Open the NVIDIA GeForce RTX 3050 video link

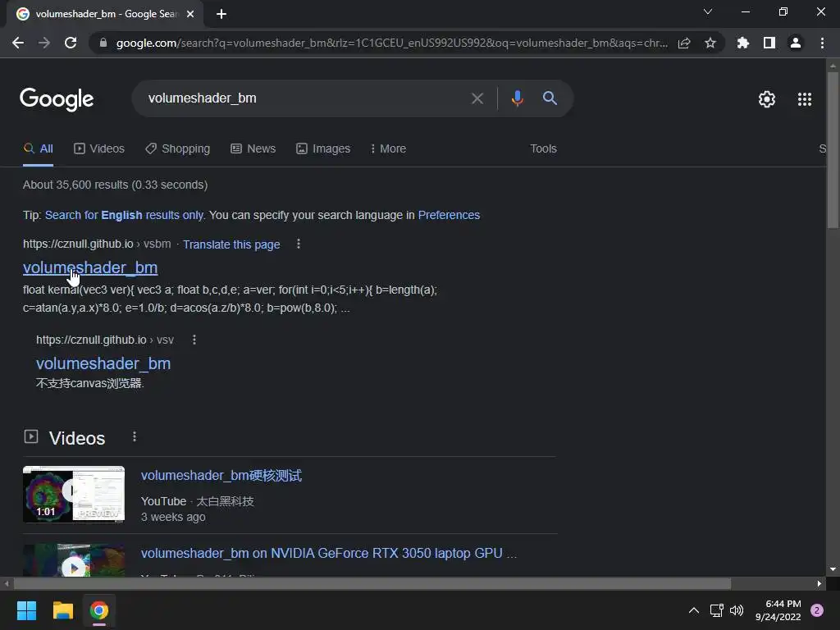pyautogui.click(x=329, y=554)
